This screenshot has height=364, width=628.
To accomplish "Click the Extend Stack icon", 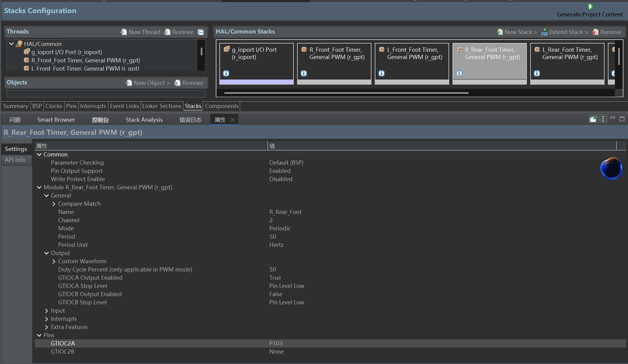I will [x=544, y=32].
